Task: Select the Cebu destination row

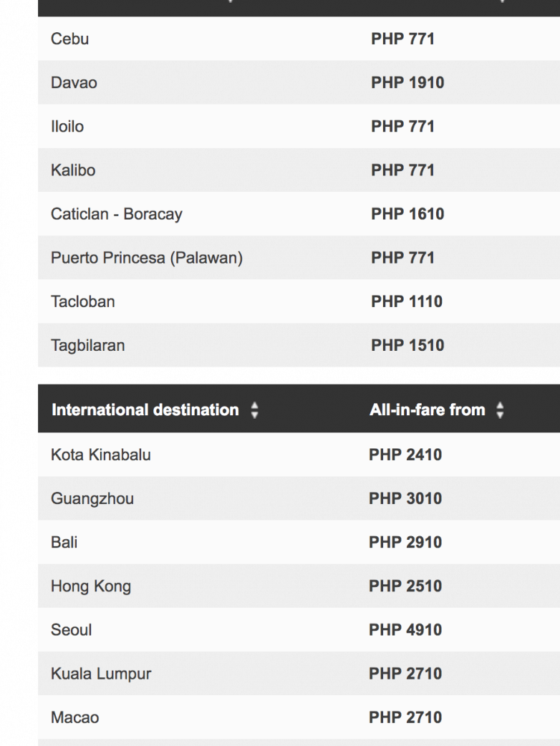Action: coord(70,39)
